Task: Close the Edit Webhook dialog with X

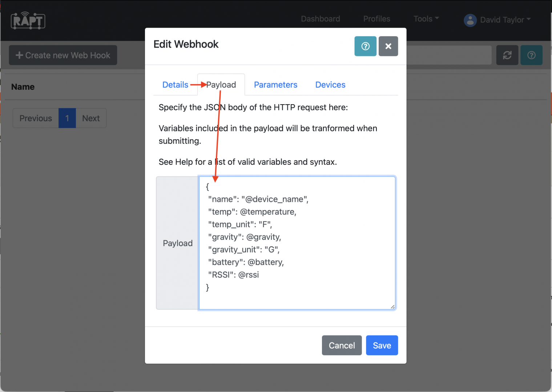Action: pos(388,46)
